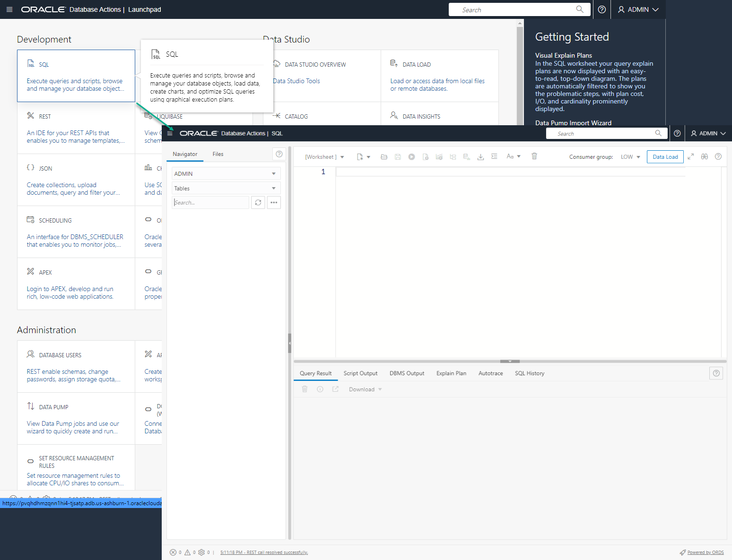Open file with the folder icon
Screen dimensions: 732x560
(x=384, y=157)
